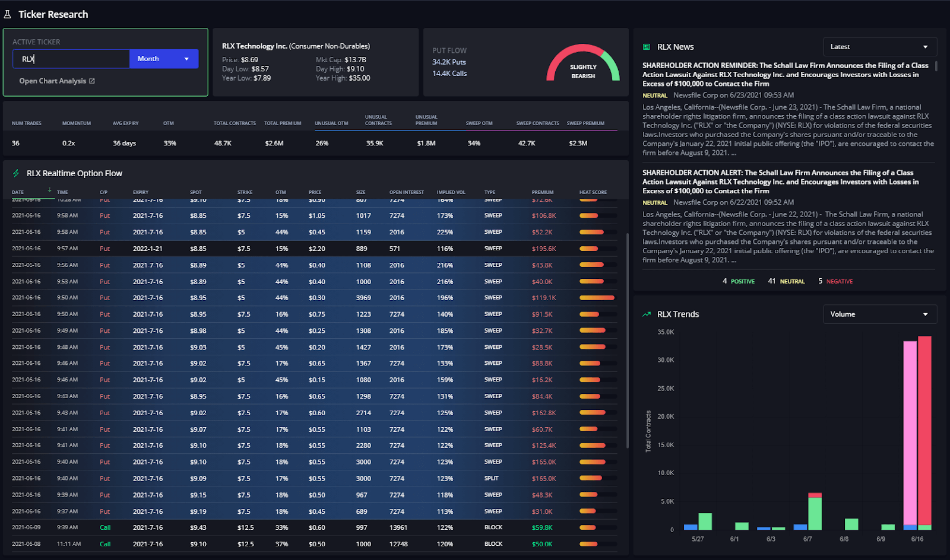Click the option flow table vertical scrollbar

tap(627, 340)
